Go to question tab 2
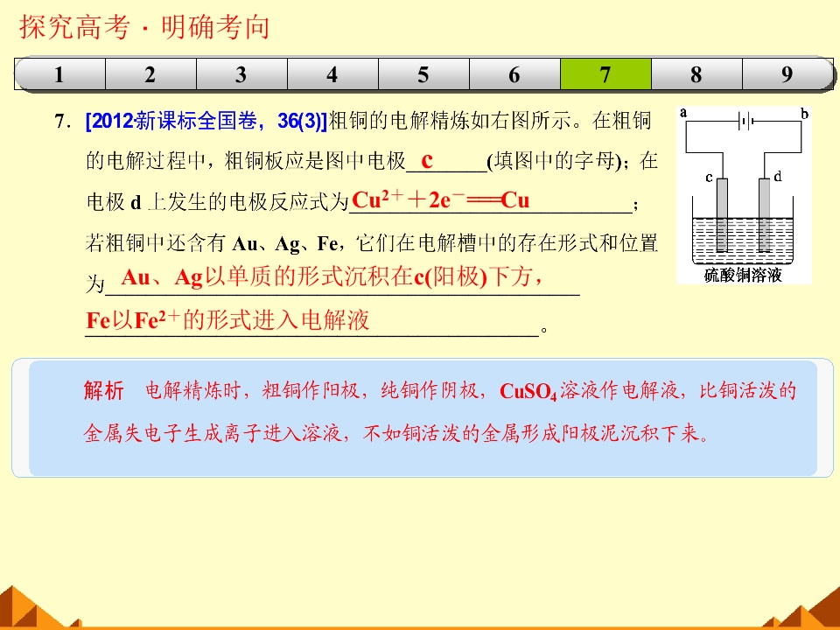The image size is (840, 630). [151, 73]
